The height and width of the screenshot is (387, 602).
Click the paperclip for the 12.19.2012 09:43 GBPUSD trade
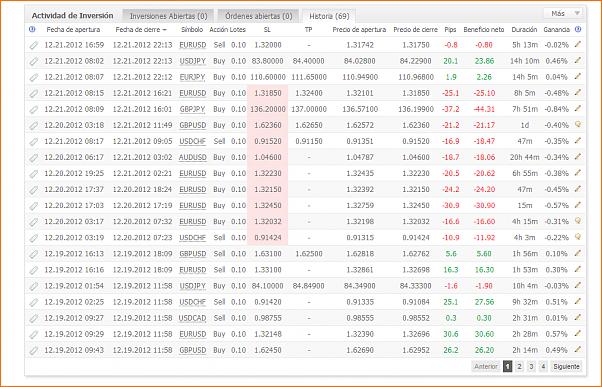[34, 351]
